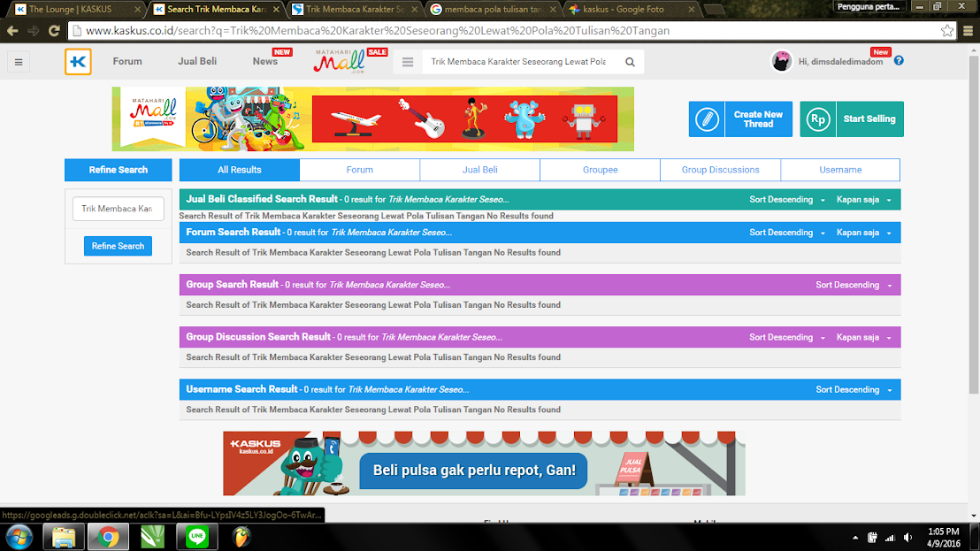Click Start Selling button
Viewport: 980px width, 551px height.
pos(852,119)
